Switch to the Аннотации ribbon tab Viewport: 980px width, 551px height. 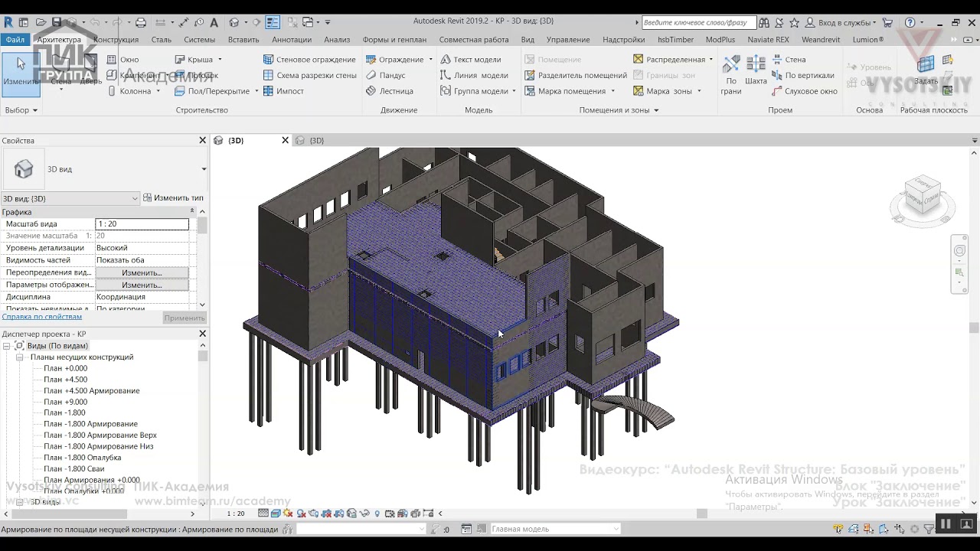[292, 40]
